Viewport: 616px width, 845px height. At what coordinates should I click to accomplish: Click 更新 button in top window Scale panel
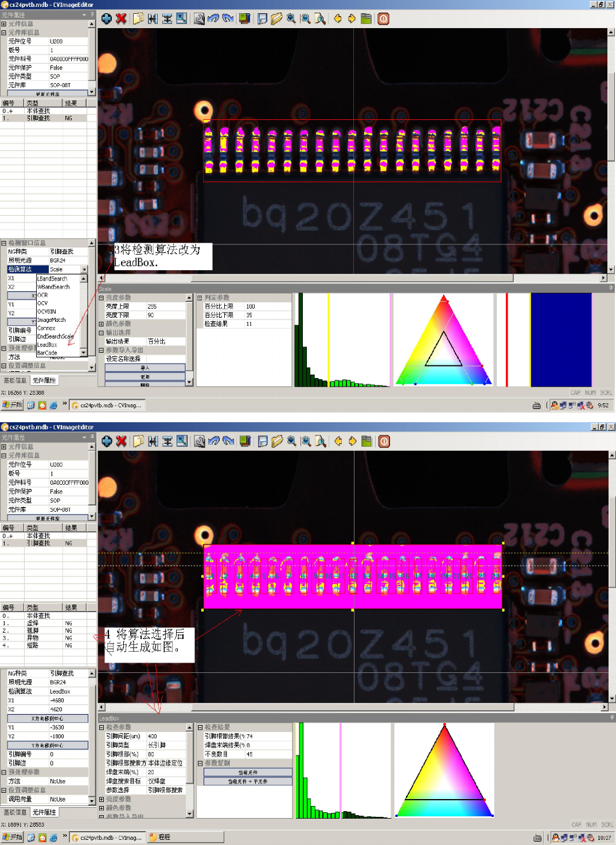click(145, 377)
